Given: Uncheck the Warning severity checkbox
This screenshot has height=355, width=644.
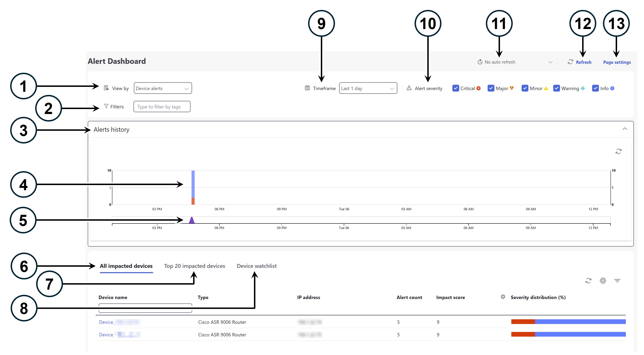Looking at the screenshot, I should [556, 88].
